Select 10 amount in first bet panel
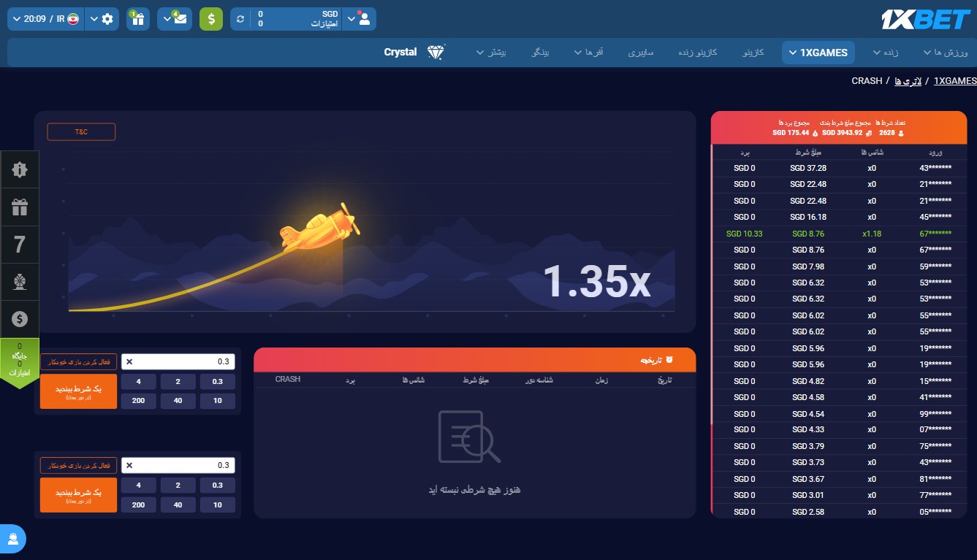Screen dimensions: 977x560 pyautogui.click(x=218, y=401)
